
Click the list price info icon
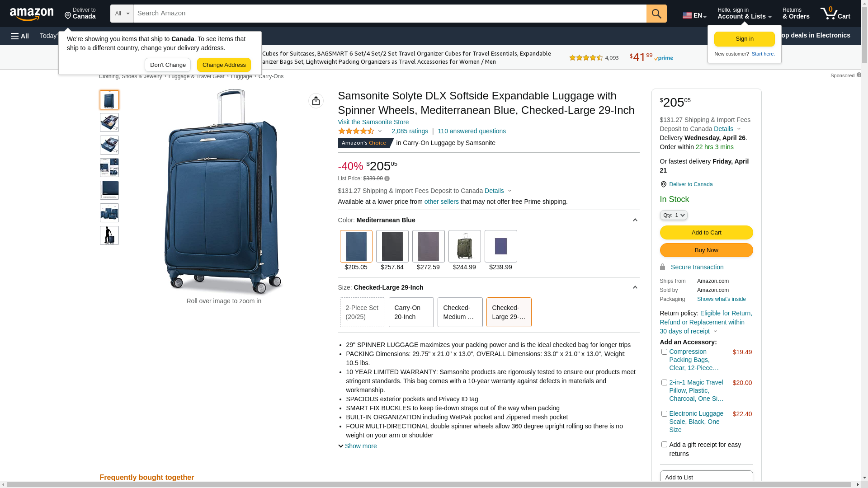pos(387,178)
